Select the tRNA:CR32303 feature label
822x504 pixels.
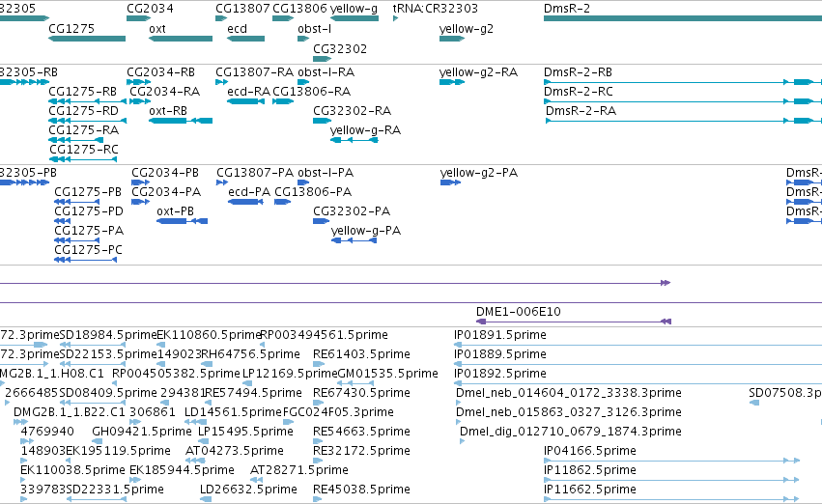click(435, 9)
